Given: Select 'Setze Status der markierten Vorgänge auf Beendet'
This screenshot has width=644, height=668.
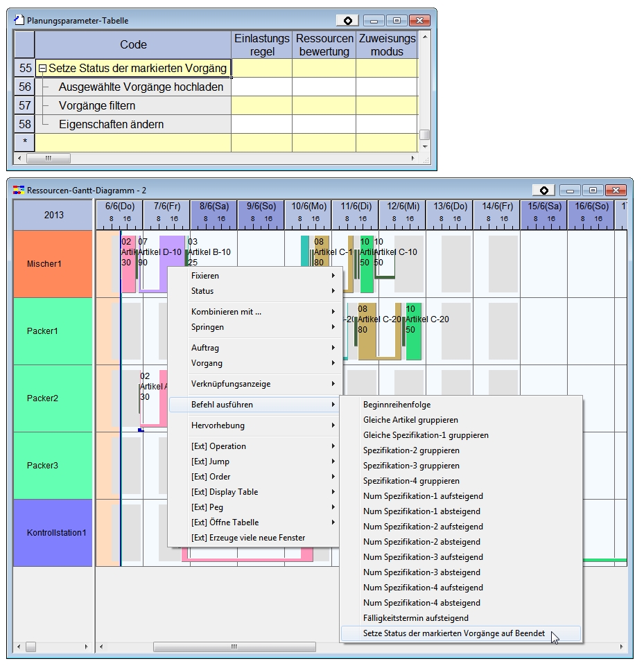Looking at the screenshot, I should click(x=453, y=633).
